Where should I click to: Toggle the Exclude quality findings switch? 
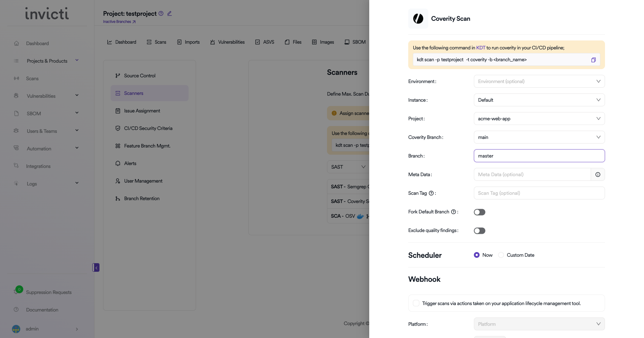click(x=479, y=231)
